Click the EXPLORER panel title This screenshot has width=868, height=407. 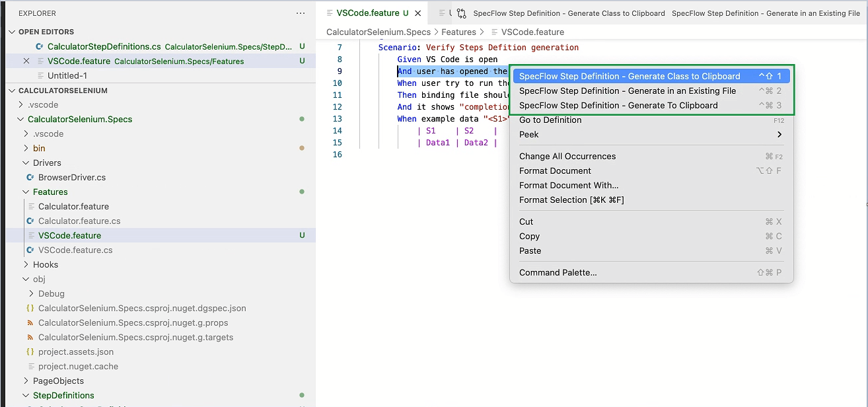point(37,13)
